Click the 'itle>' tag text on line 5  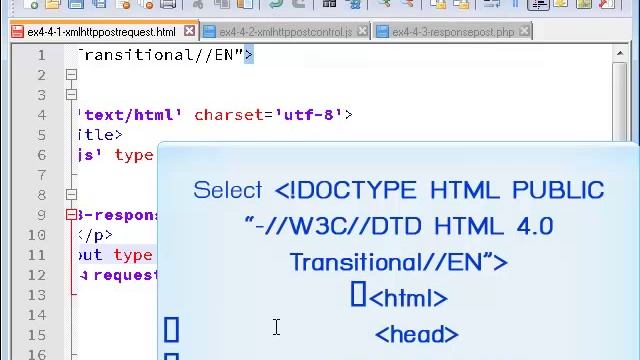pyautogui.click(x=100, y=135)
